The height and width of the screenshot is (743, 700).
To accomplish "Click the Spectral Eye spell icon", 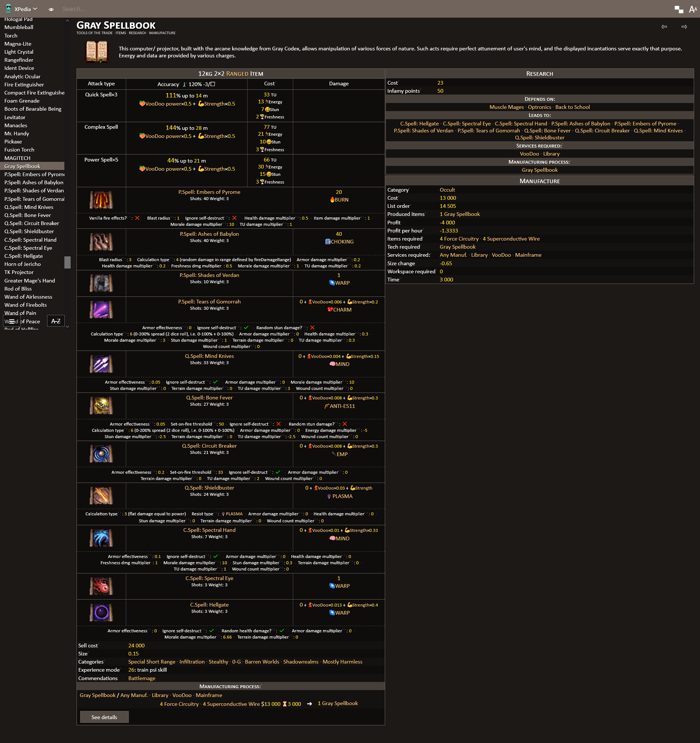I will [x=101, y=586].
